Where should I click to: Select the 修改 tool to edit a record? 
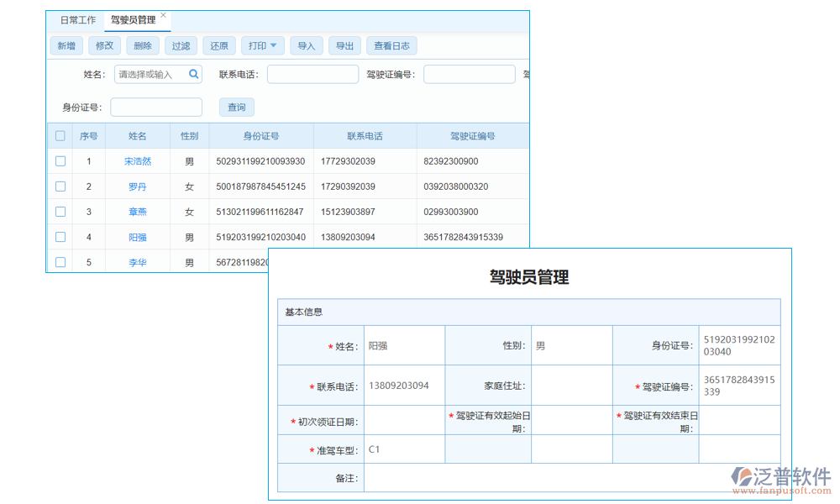[x=104, y=45]
